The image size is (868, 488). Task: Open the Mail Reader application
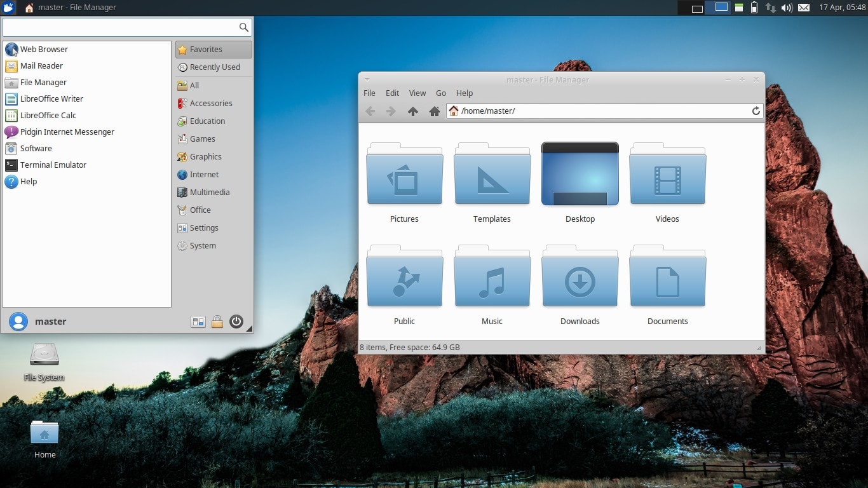[x=43, y=65]
